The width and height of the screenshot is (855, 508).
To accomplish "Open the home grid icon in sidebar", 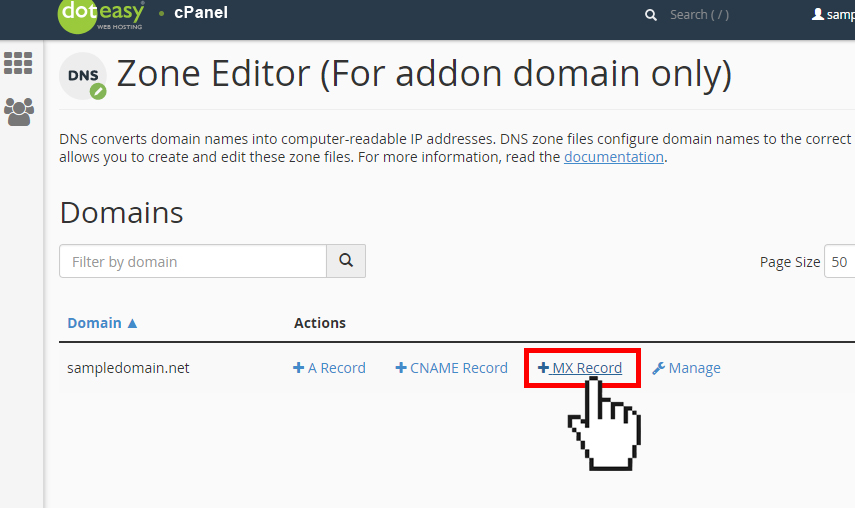I will click(18, 63).
